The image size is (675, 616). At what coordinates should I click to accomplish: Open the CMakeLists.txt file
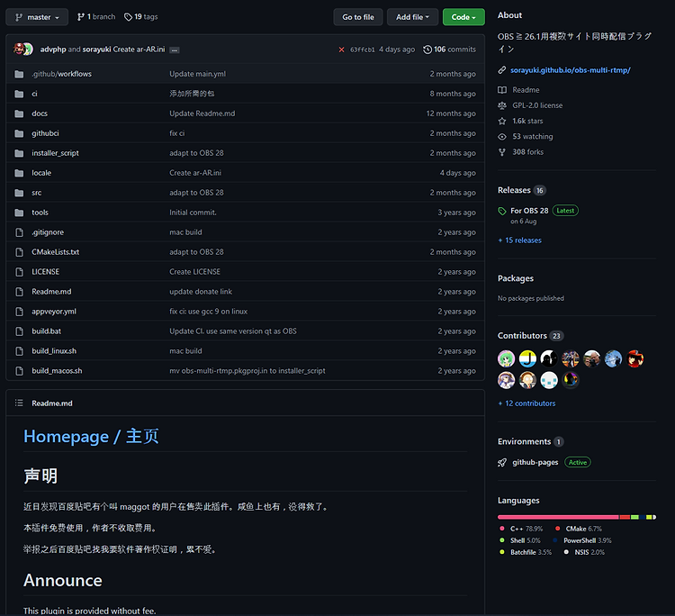pyautogui.click(x=56, y=252)
